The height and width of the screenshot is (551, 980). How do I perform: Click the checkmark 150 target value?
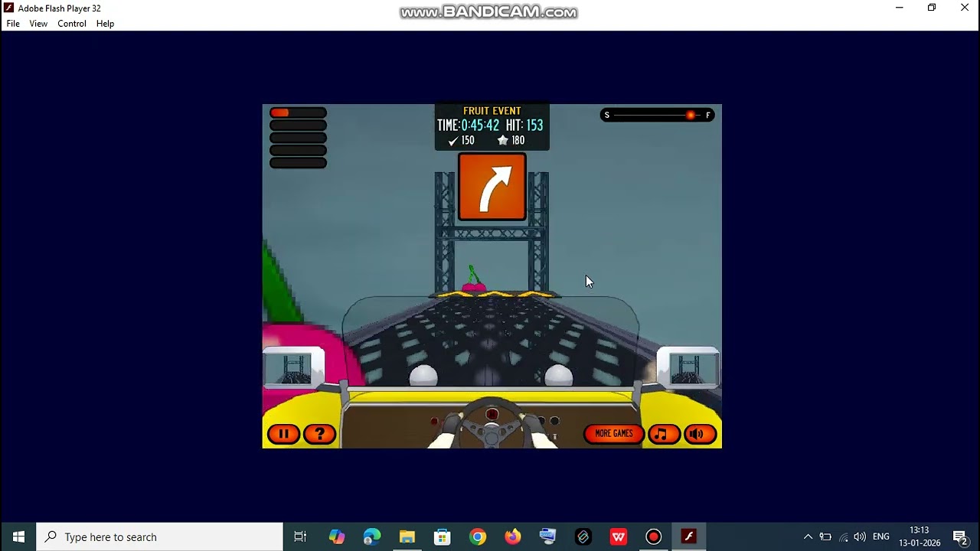461,141
